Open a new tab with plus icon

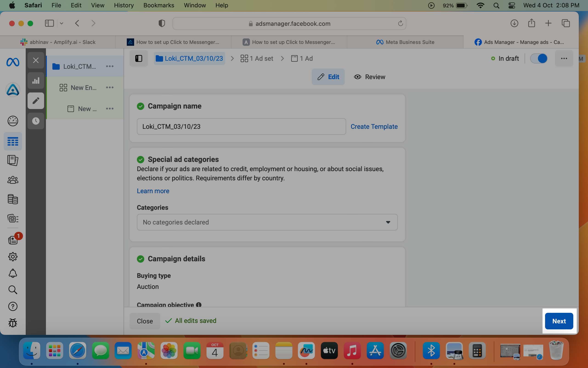(548, 23)
